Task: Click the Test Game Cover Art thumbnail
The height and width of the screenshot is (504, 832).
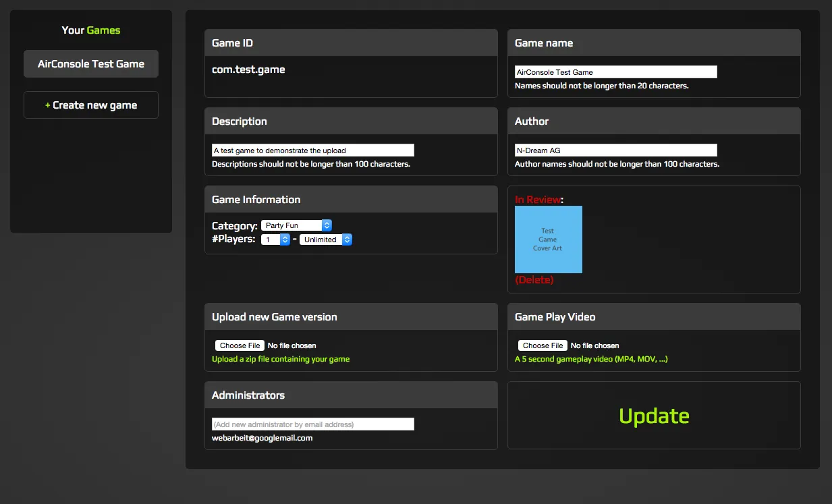Action: 548,240
